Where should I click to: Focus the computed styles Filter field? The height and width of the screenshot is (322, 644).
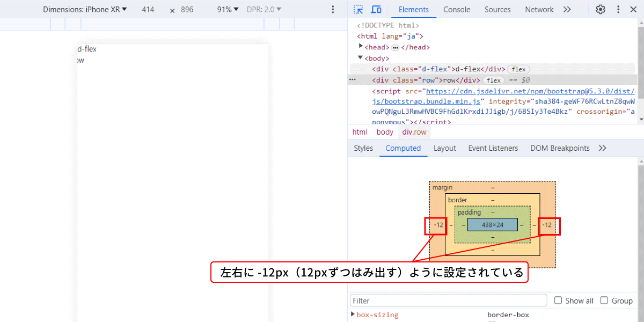tap(448, 301)
